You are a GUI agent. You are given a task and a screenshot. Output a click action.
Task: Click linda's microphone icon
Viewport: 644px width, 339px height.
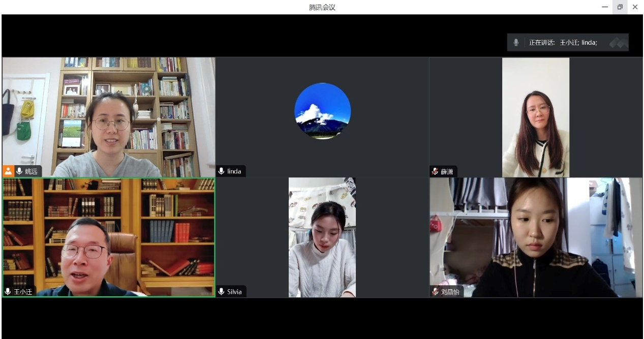point(221,171)
